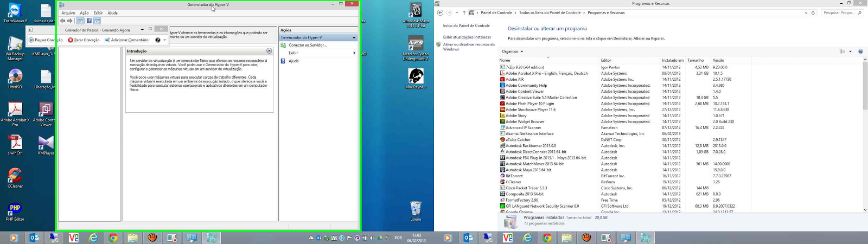Click Ajuda in the Ações pane
Viewport: 868px width, 244px height.
click(293, 61)
